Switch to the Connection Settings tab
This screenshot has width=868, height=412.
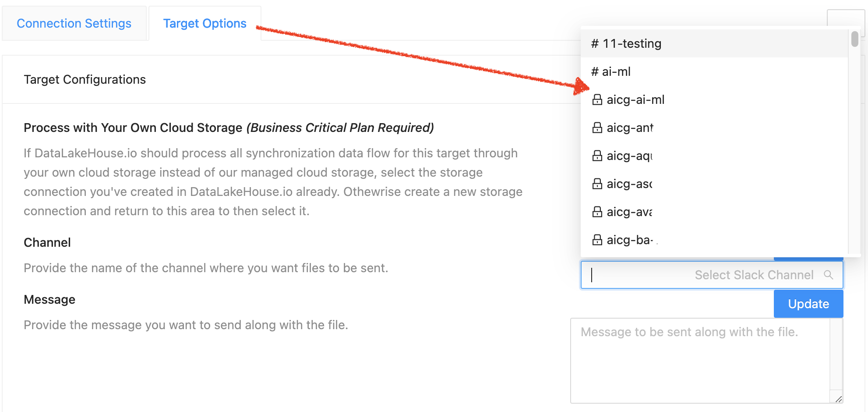tap(74, 24)
